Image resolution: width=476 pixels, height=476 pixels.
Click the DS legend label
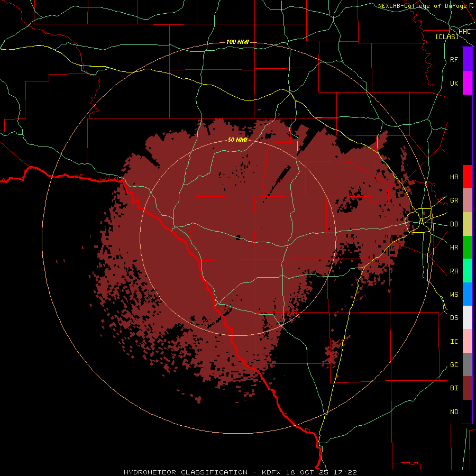[x=454, y=318]
